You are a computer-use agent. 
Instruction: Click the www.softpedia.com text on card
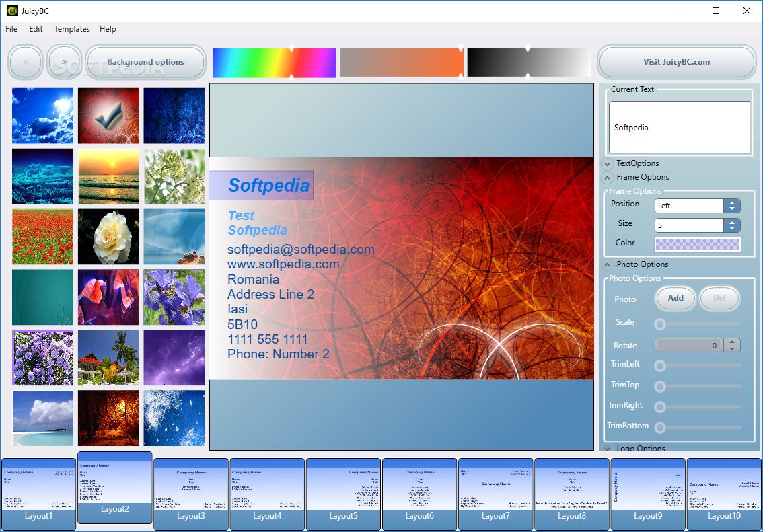(x=283, y=264)
